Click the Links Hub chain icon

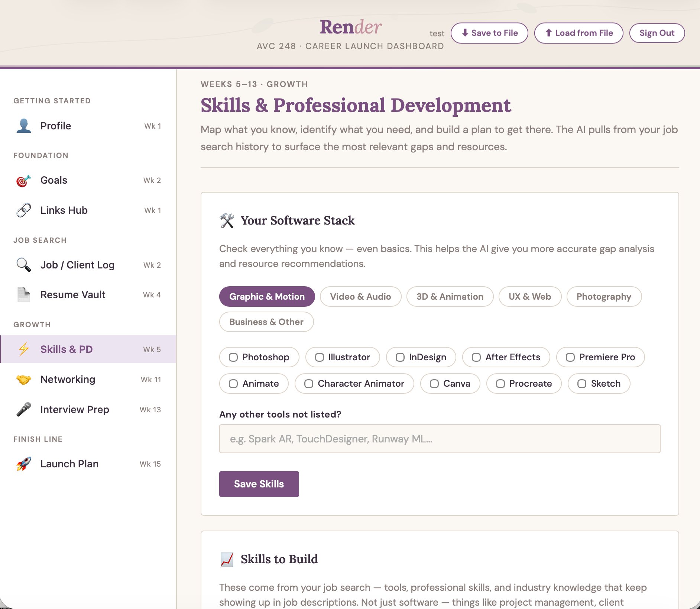24,210
